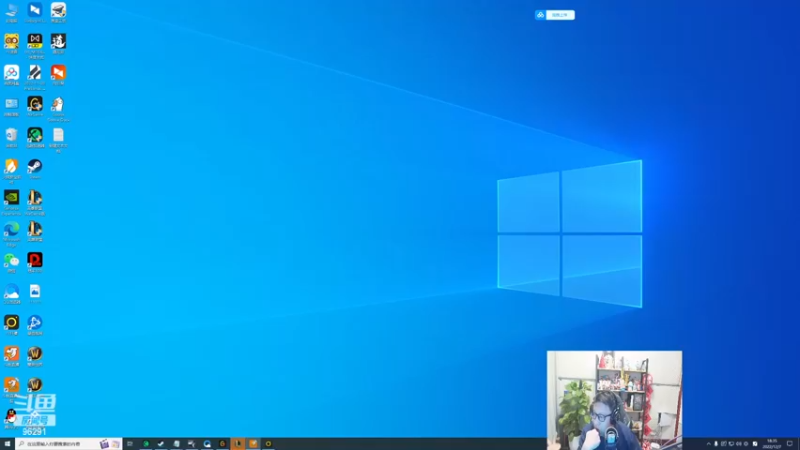Launch the gold G game client shortcut

click(35, 106)
